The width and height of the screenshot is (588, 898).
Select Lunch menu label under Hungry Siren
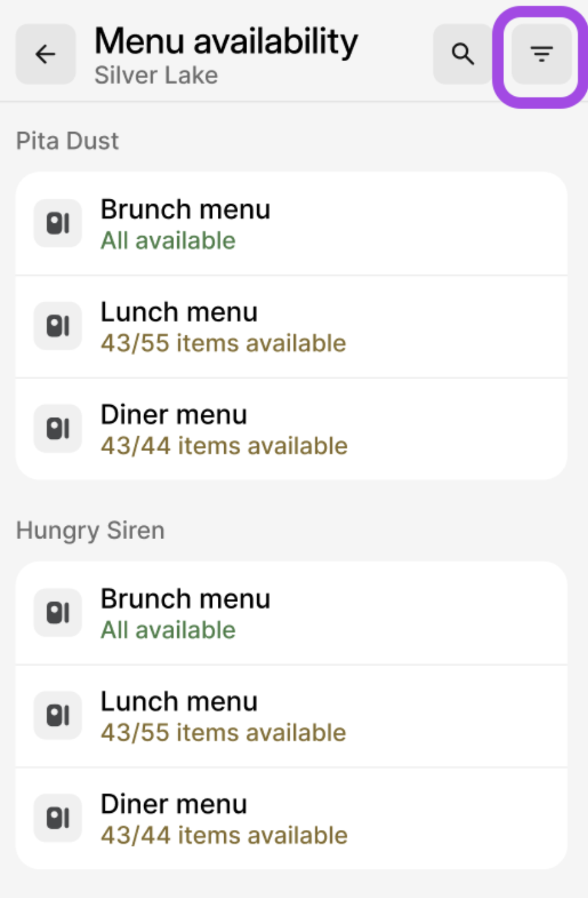pos(179,702)
